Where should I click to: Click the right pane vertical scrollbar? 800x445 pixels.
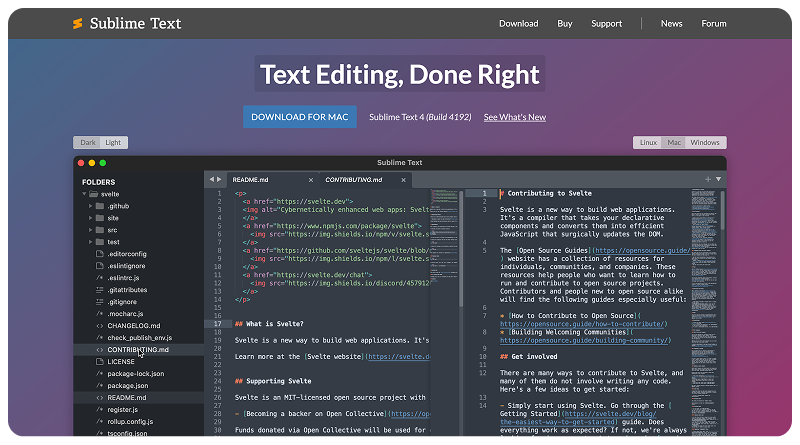click(722, 210)
